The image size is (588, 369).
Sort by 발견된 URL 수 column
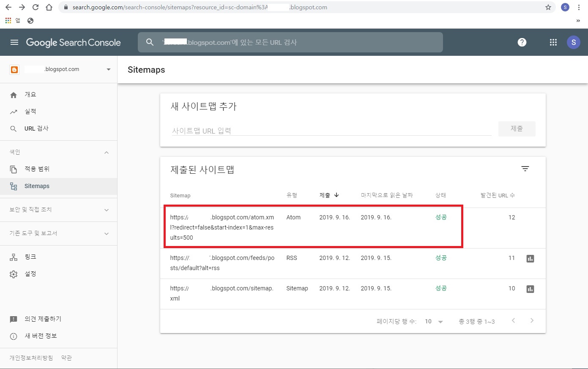click(498, 195)
